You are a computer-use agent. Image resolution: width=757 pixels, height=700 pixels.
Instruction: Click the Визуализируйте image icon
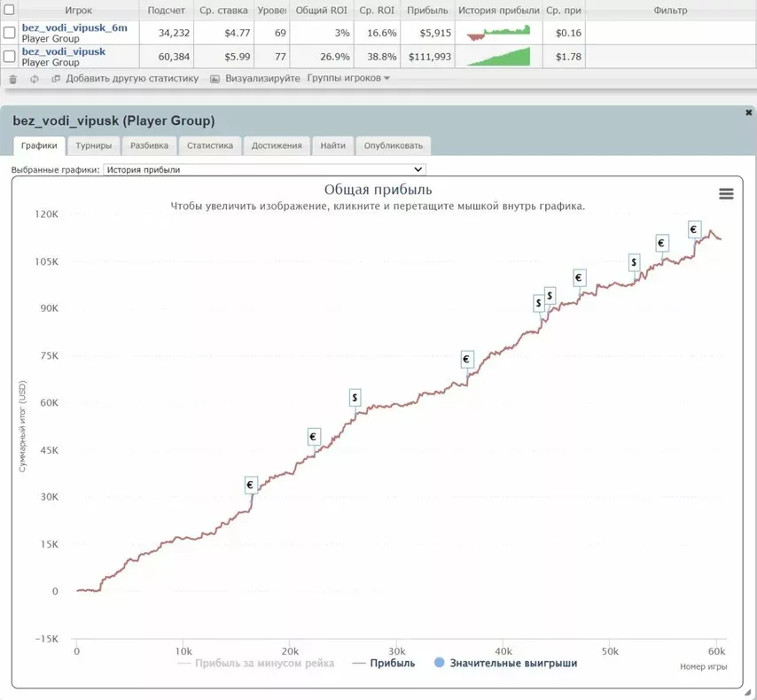point(215,79)
